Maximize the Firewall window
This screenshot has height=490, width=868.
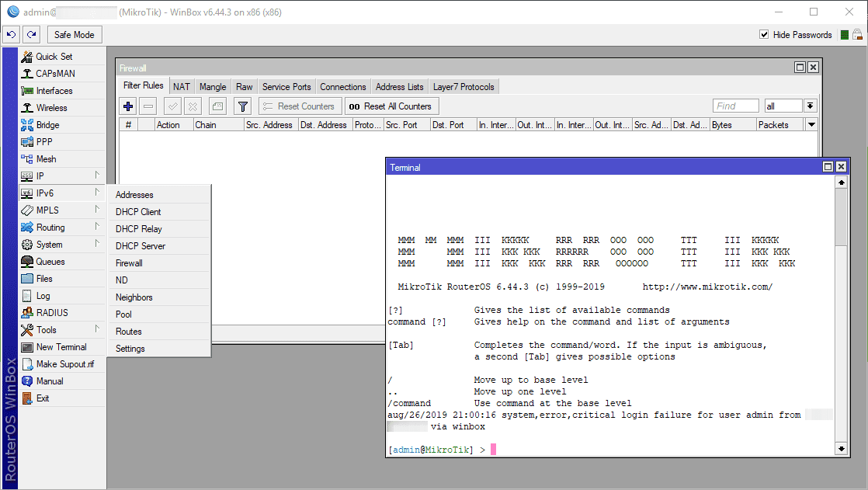(800, 67)
